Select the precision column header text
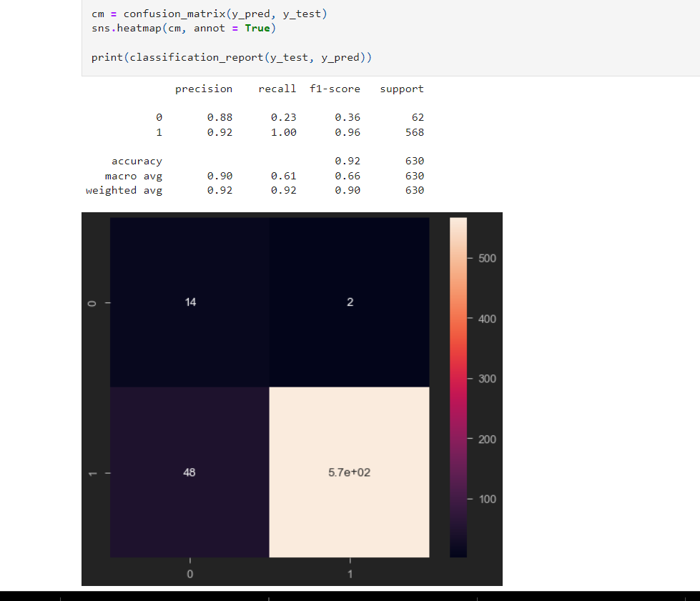 [204, 89]
